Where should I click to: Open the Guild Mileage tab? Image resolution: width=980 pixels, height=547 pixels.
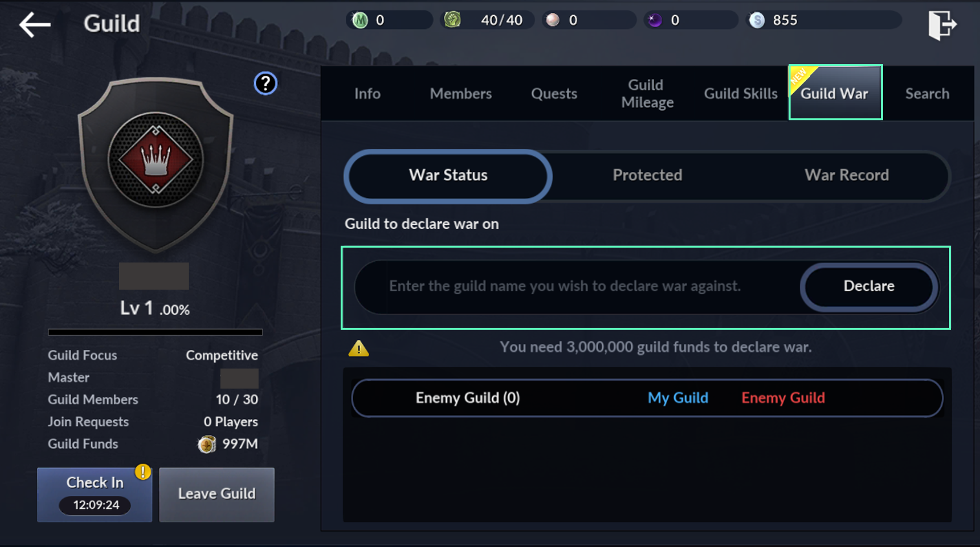pyautogui.click(x=646, y=94)
